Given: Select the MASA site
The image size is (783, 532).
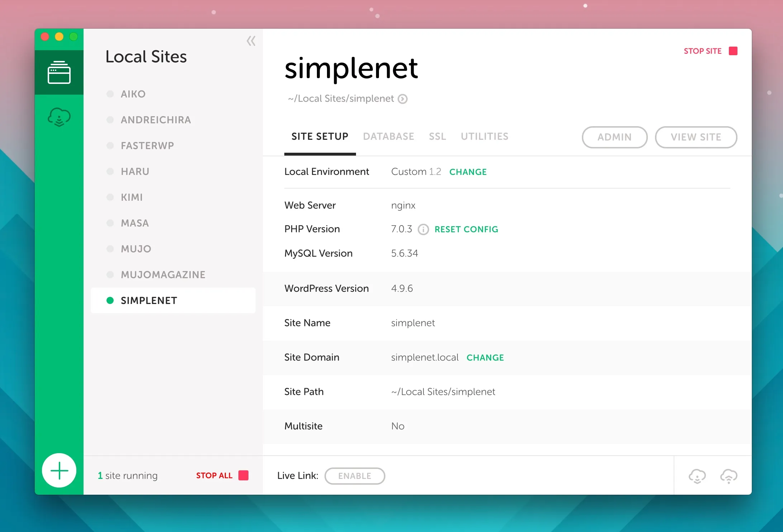Looking at the screenshot, I should point(173,223).
